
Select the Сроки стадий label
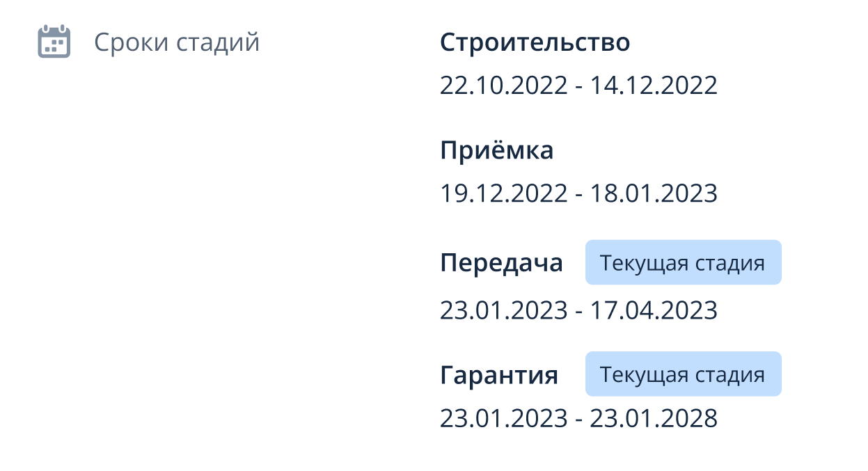177,43
